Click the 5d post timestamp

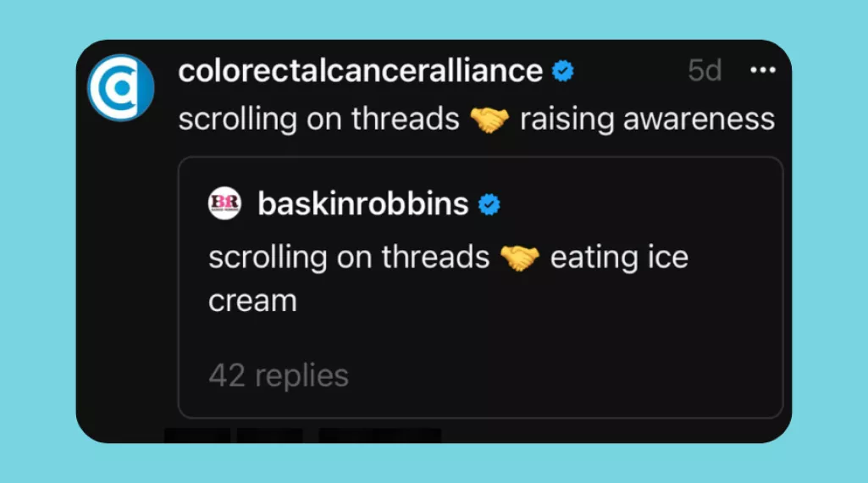[x=705, y=71]
